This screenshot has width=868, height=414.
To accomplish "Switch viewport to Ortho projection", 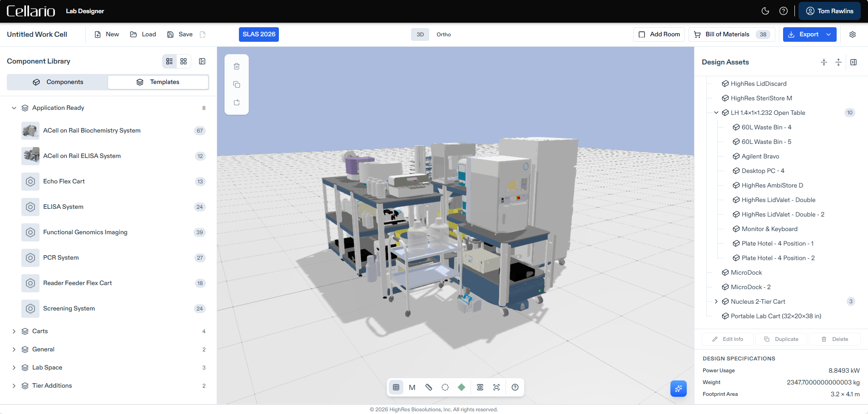I will tap(443, 34).
